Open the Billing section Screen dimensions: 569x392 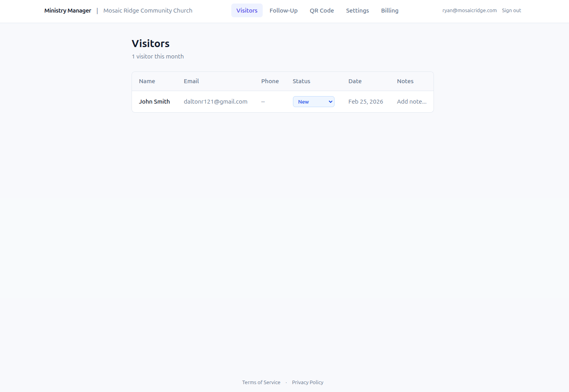pos(390,10)
